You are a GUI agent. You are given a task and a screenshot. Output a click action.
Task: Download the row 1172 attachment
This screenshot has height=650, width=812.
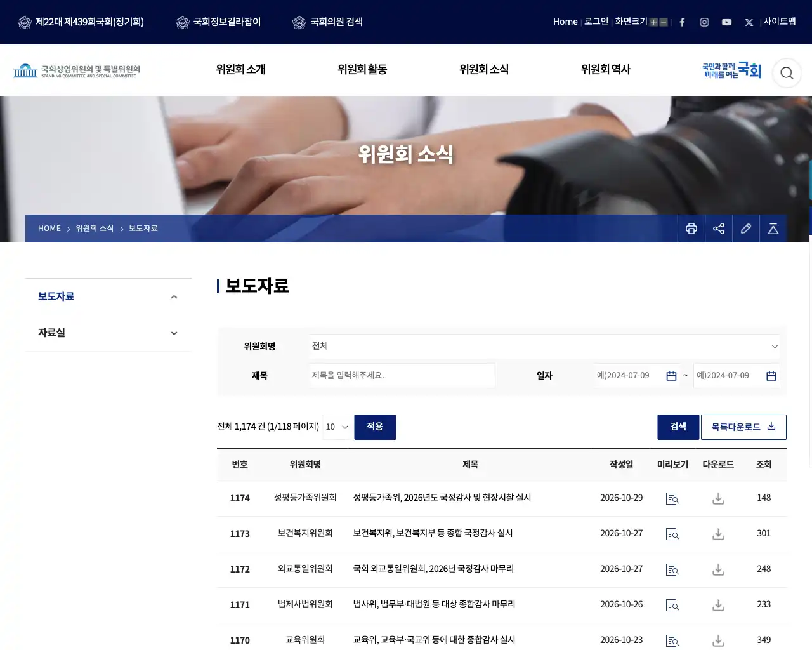[x=718, y=570]
